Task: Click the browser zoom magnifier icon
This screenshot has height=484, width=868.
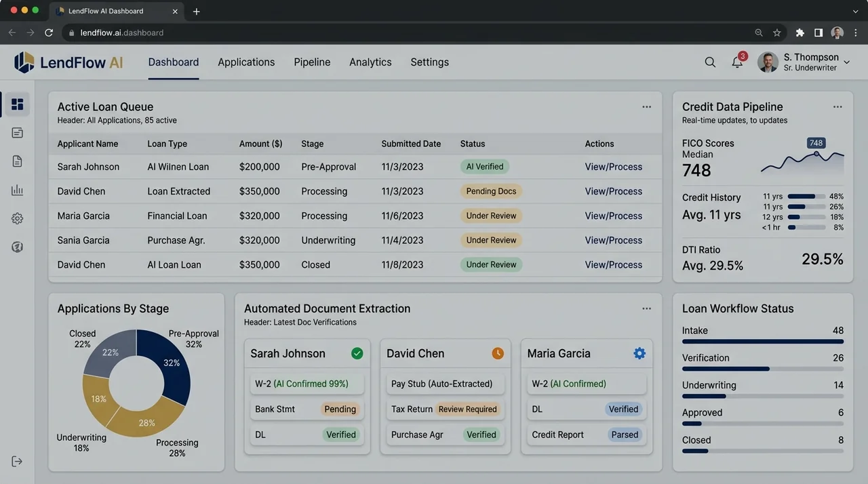Action: (x=759, y=33)
